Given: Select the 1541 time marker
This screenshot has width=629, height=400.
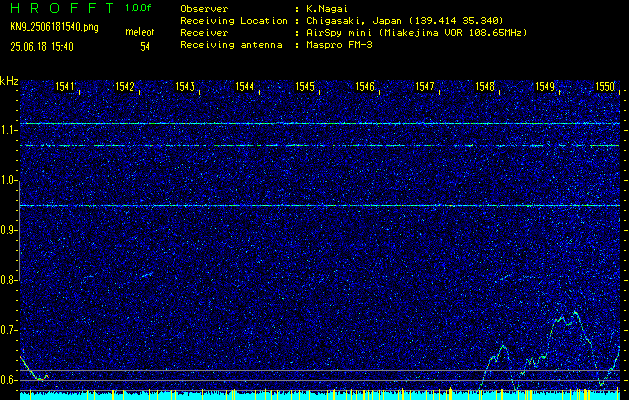Looking at the screenshot, I should click(65, 86).
